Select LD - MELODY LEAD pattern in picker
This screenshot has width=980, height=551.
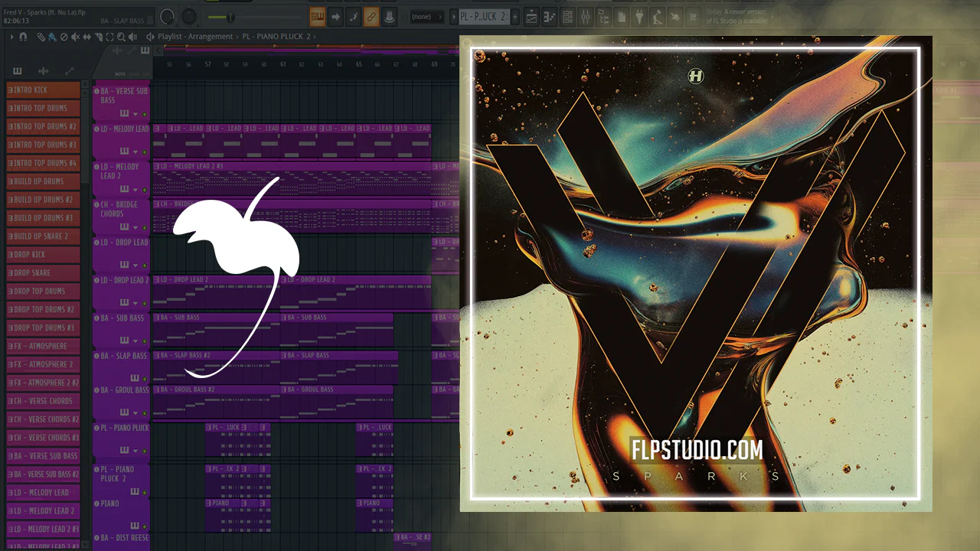point(43,493)
